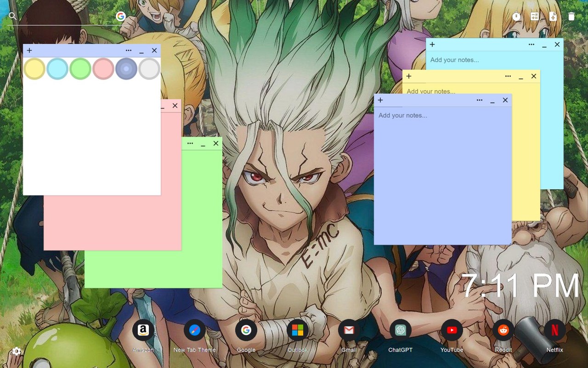This screenshot has height=368, width=588.
Task: Open the Reddit shortcut
Action: [503, 330]
